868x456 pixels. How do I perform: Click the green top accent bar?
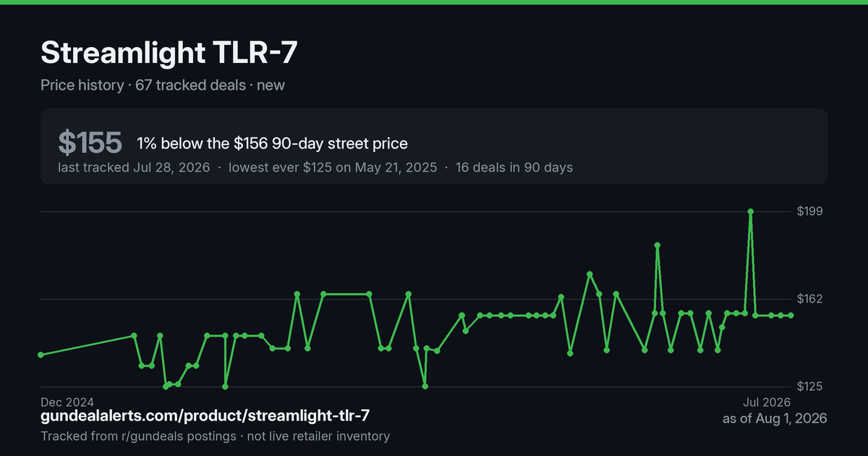434,2
